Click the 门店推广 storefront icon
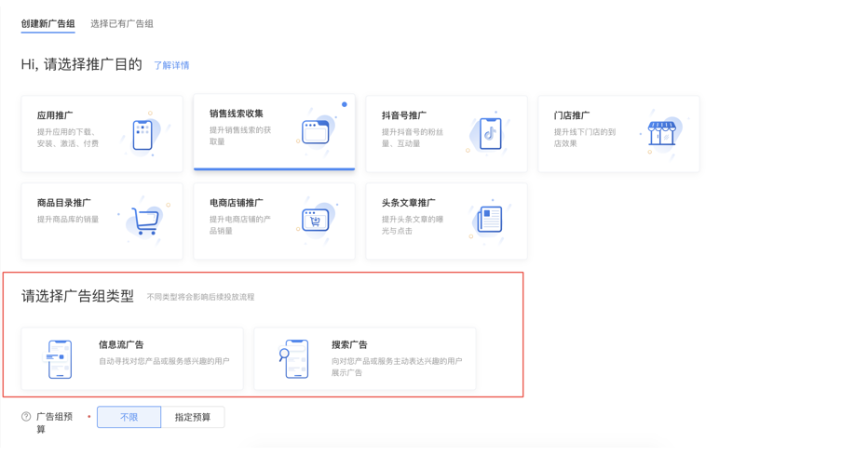Screen dimensions: 868x456 662,133
